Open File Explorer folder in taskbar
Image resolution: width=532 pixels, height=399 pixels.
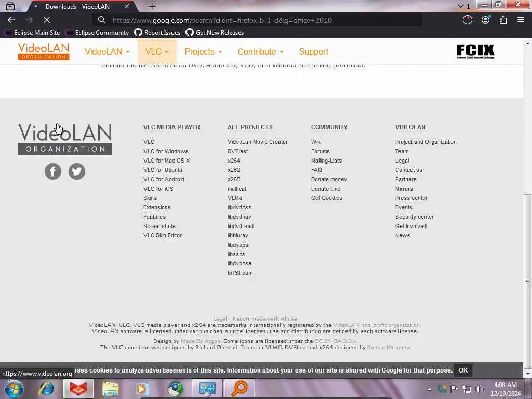(111, 389)
